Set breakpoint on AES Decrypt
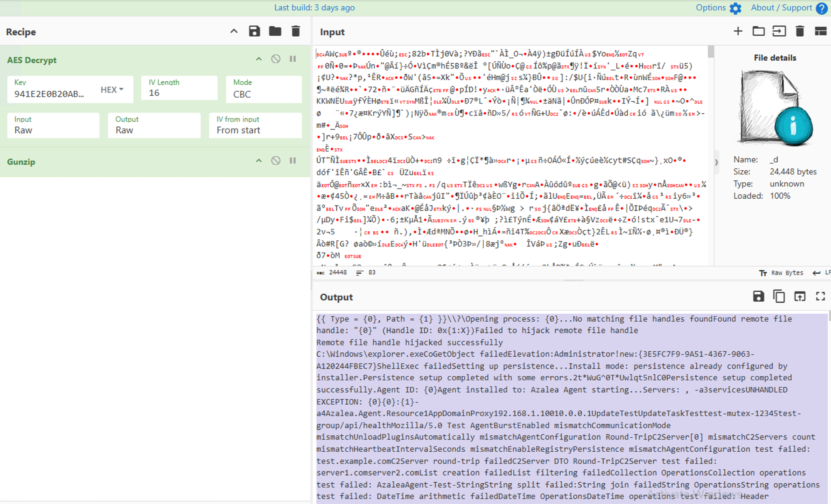Screen dimensions: 831x504 [x=293, y=59]
